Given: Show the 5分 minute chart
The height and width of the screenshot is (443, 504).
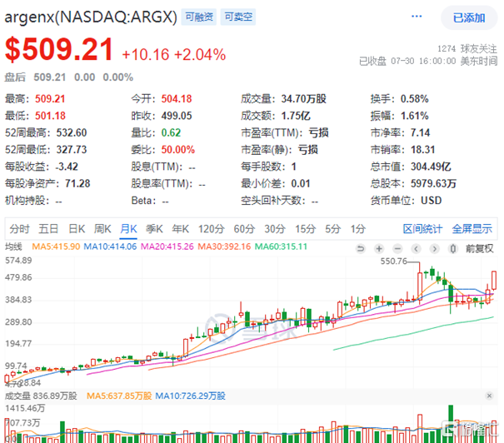Looking at the screenshot, I should point(332,229).
